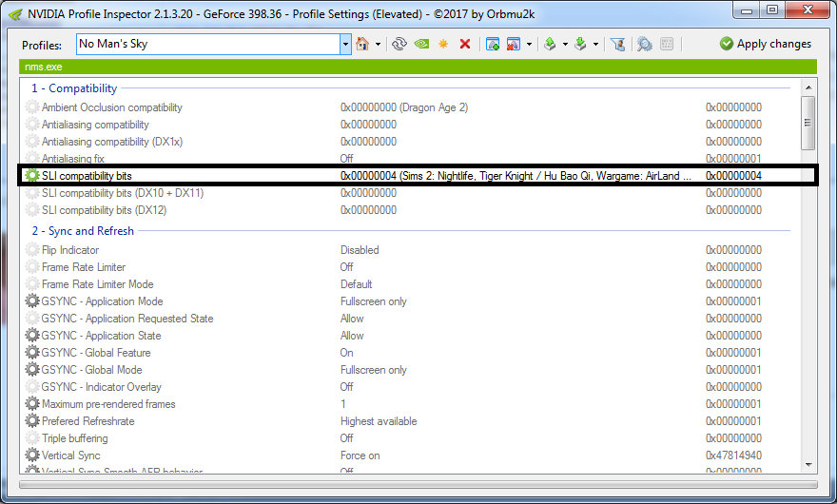Select the 'Antialiasing compatibility (DX1x)' setting
Image resolution: width=837 pixels, height=504 pixels.
click(x=112, y=142)
